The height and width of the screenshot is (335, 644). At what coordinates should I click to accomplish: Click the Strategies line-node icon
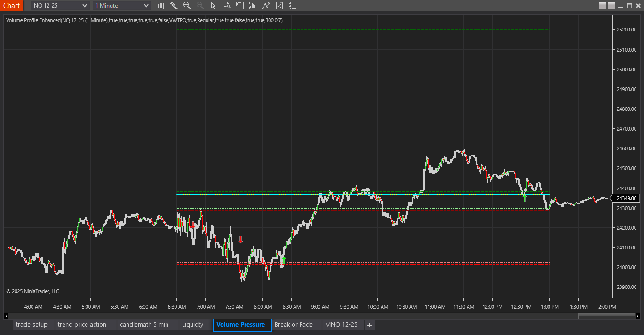click(266, 6)
